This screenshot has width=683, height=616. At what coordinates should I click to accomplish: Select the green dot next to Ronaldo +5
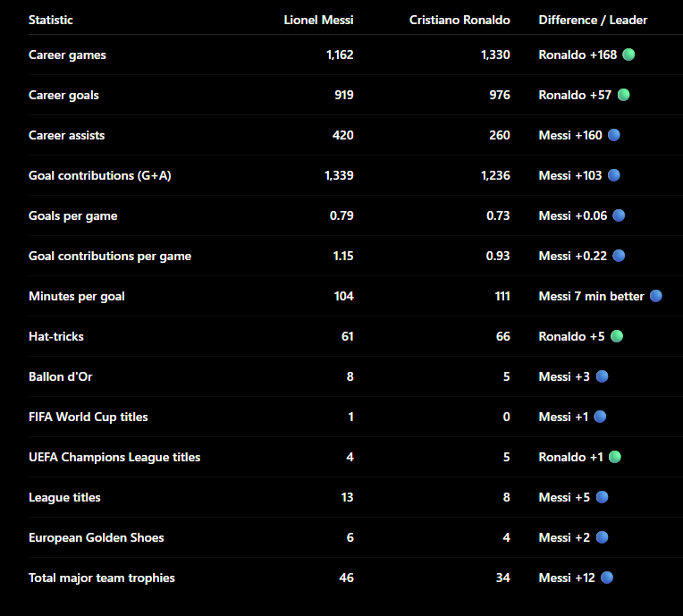(617, 336)
